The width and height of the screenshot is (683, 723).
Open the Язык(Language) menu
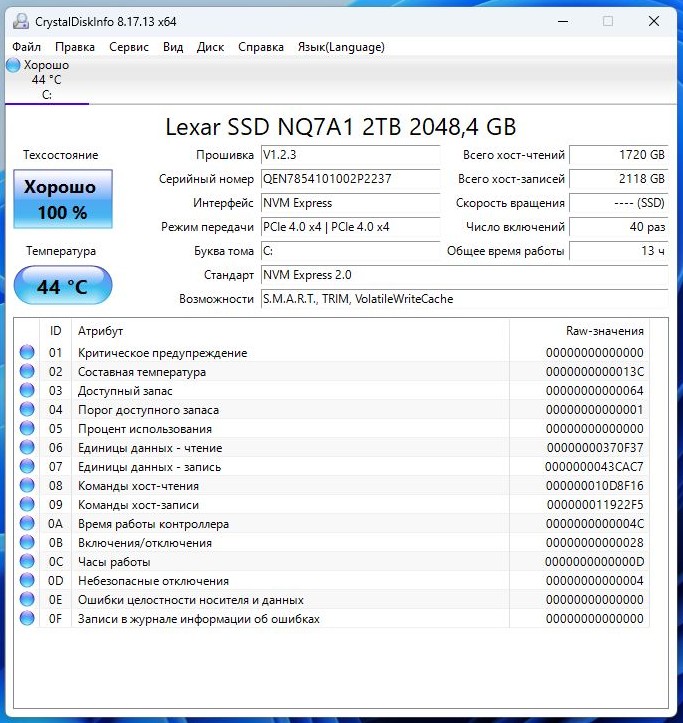pos(341,47)
